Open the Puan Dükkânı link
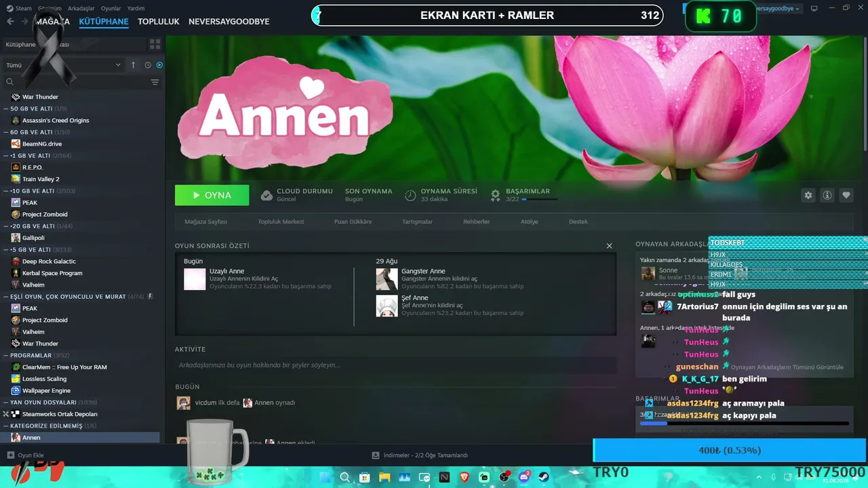 coord(353,222)
